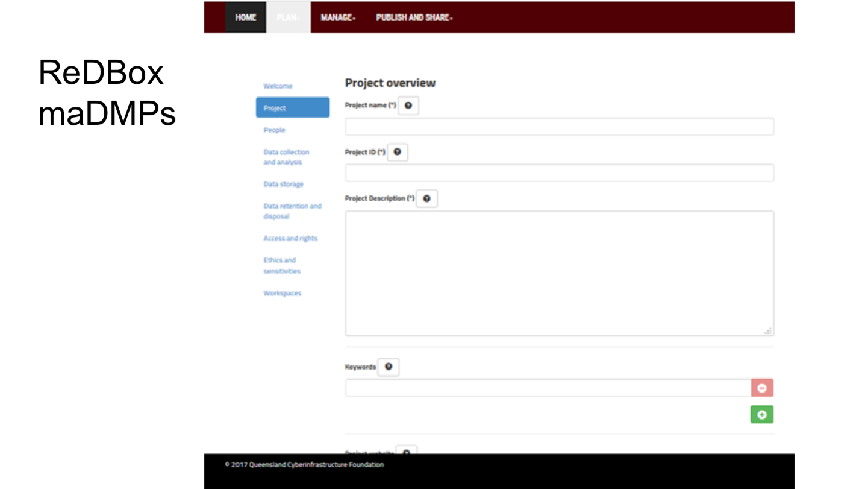Open help for Project name field
868x489 pixels.
[x=408, y=106]
